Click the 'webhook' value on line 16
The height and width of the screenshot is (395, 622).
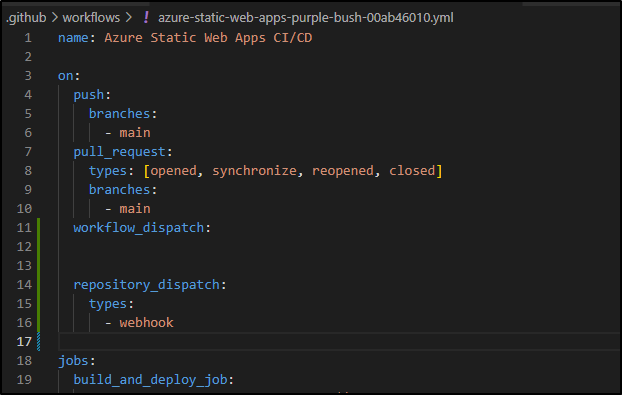(146, 323)
